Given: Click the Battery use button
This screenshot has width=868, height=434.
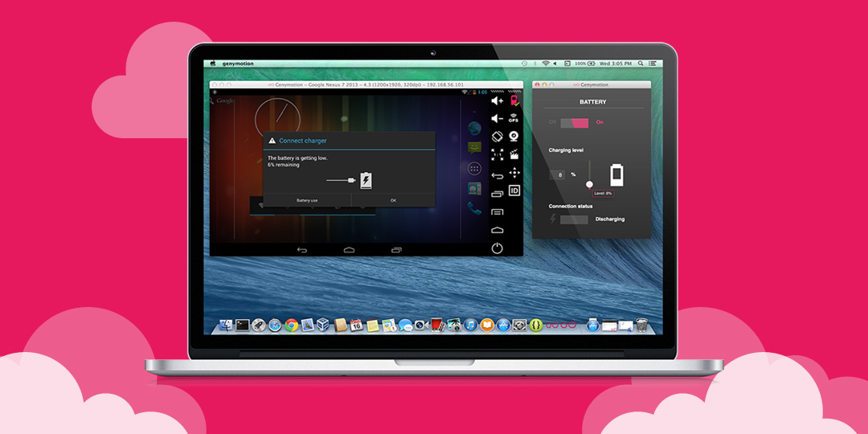Looking at the screenshot, I should [307, 200].
